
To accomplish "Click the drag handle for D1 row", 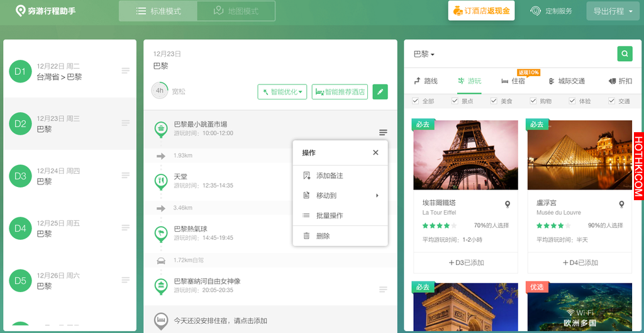I will [126, 71].
